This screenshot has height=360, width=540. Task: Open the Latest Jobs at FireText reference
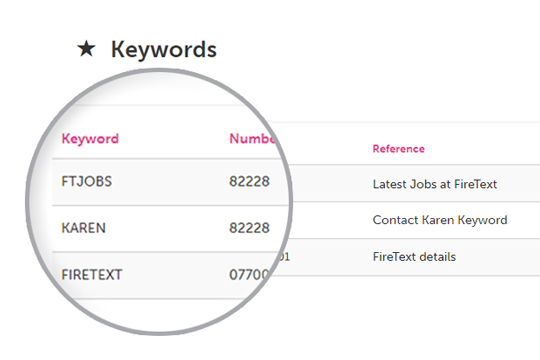pos(435,184)
